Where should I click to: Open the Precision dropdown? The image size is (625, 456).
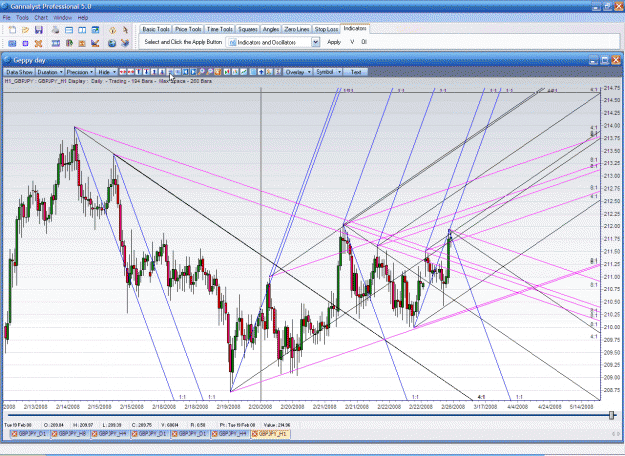click(80, 72)
